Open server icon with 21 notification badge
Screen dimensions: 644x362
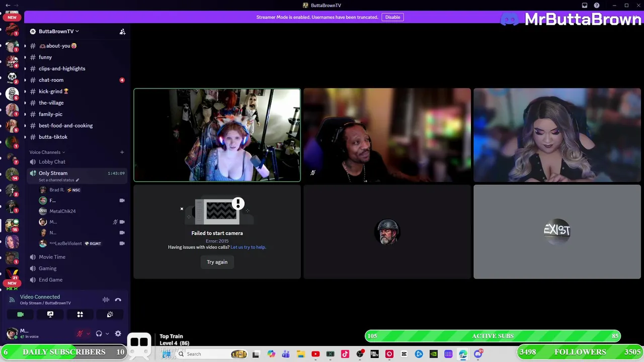click(x=12, y=273)
